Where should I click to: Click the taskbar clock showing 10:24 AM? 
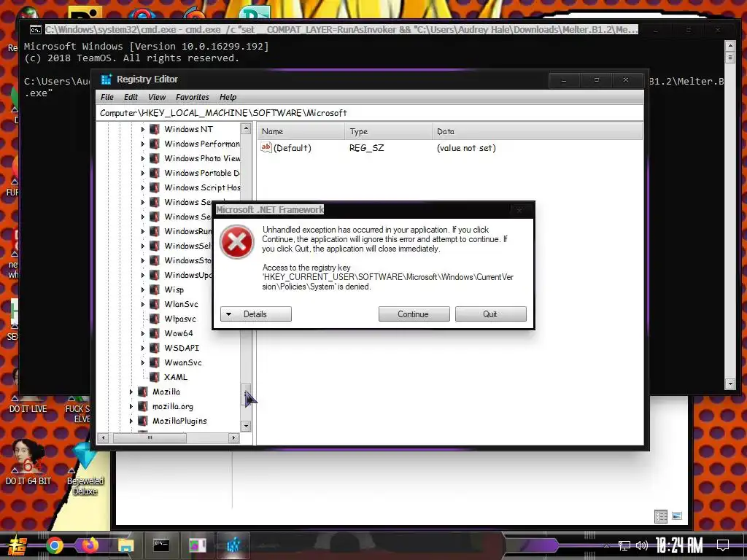click(x=679, y=545)
